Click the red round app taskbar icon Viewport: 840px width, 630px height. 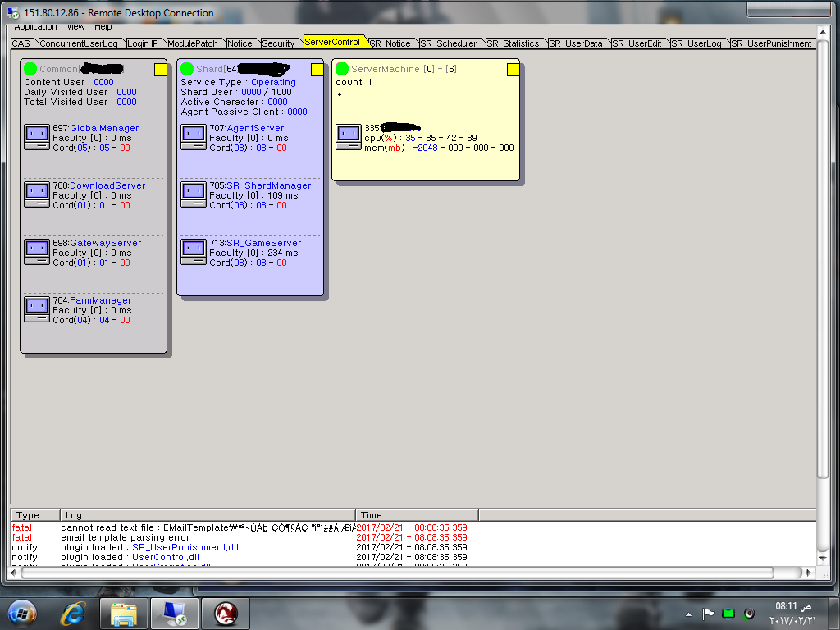pos(226,614)
